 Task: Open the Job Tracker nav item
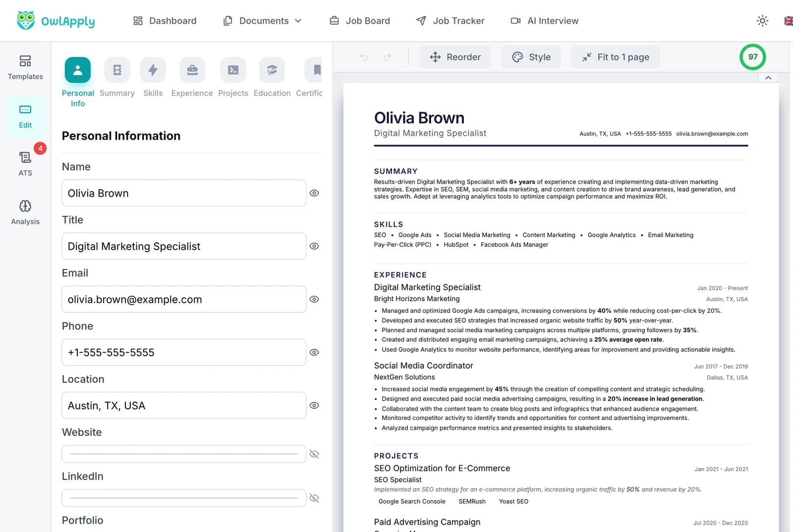pyautogui.click(x=451, y=21)
